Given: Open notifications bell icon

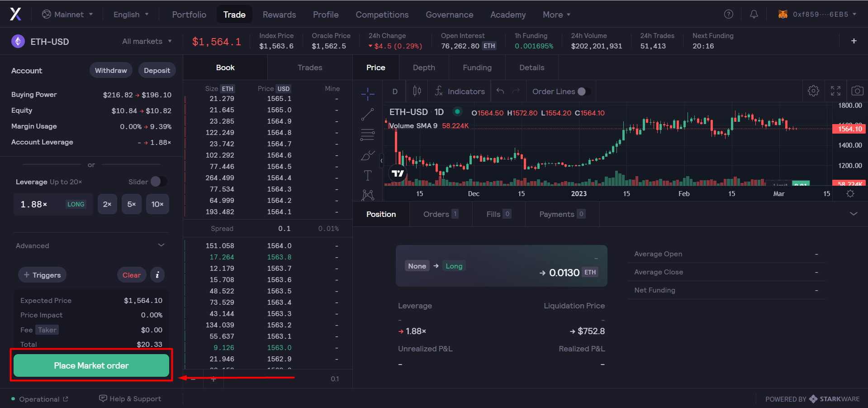Looking at the screenshot, I should [754, 14].
